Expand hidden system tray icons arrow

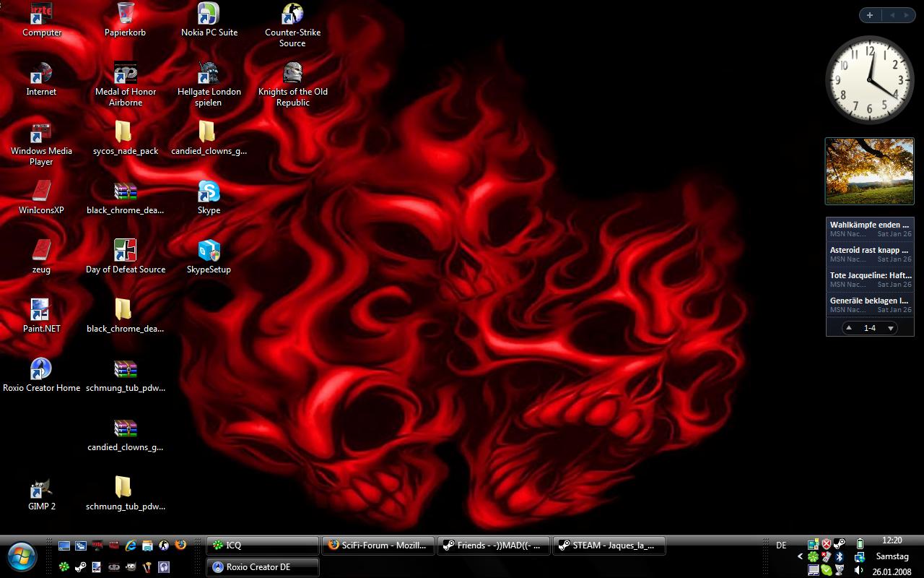click(800, 557)
